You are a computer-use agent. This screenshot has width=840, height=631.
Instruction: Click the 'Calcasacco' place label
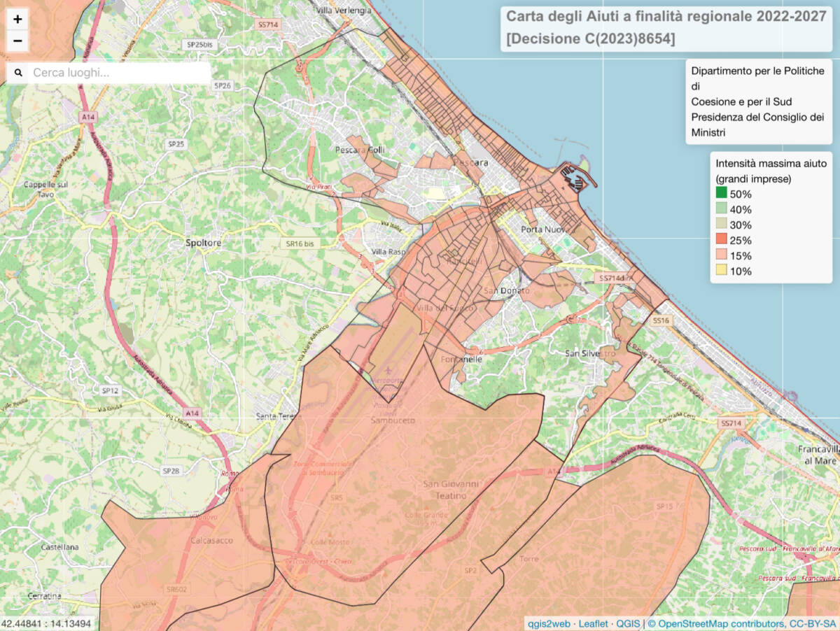tap(211, 540)
